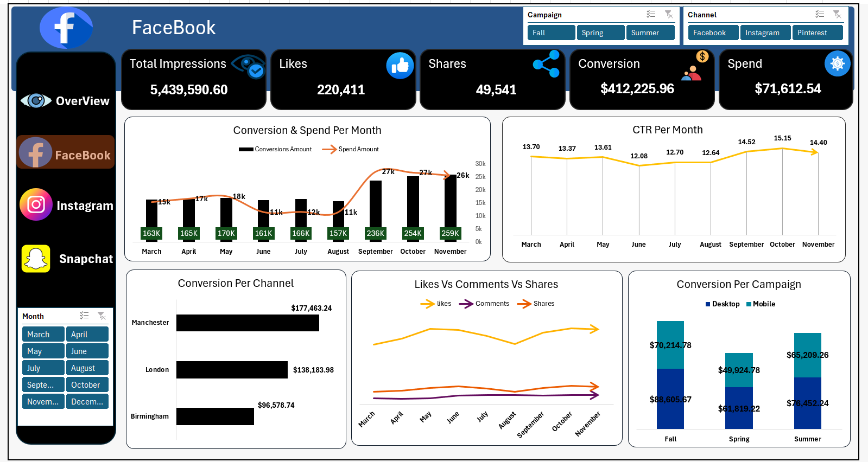The image size is (868, 462).
Task: Select Pinterest in the Channel slicer
Action: (x=817, y=33)
